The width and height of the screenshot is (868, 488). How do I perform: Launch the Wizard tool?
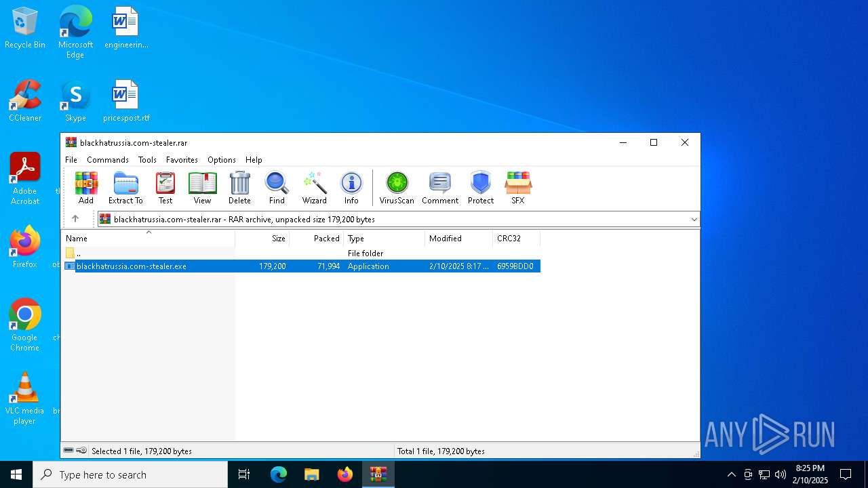pos(315,188)
